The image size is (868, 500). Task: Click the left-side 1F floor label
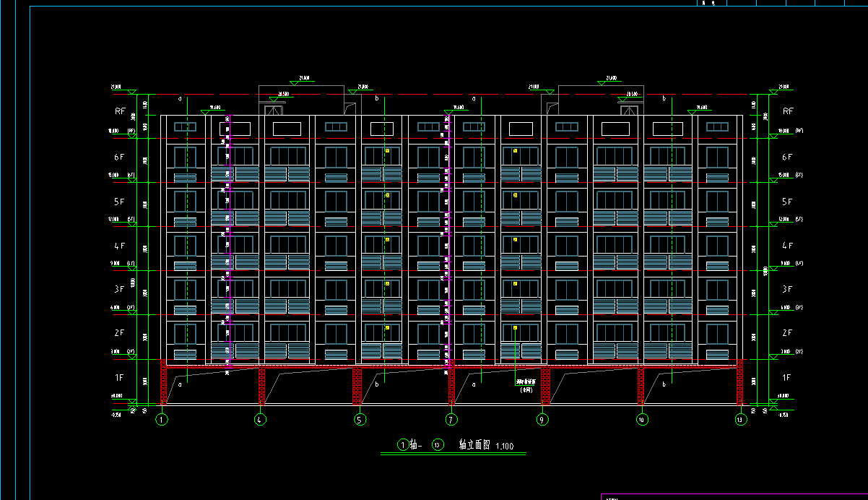click(120, 377)
